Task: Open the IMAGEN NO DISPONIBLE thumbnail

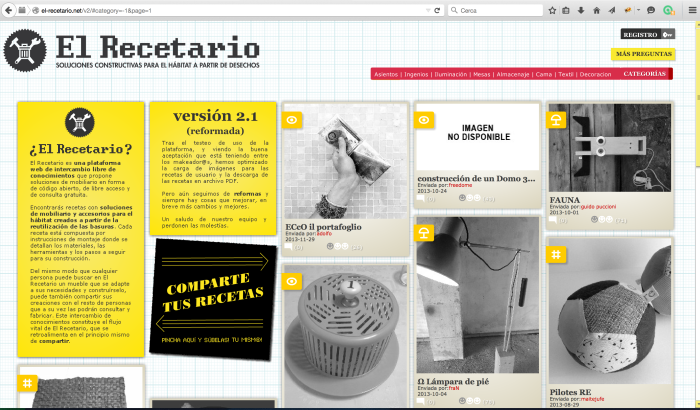Action: [x=478, y=137]
